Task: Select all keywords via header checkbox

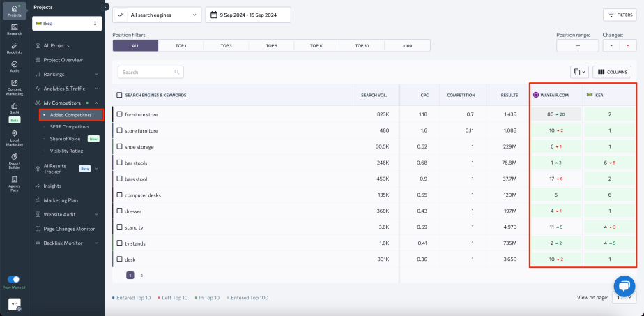Action: (120, 95)
